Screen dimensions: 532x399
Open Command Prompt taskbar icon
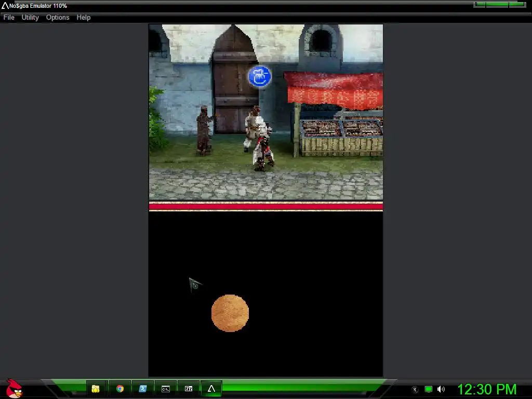pos(166,389)
